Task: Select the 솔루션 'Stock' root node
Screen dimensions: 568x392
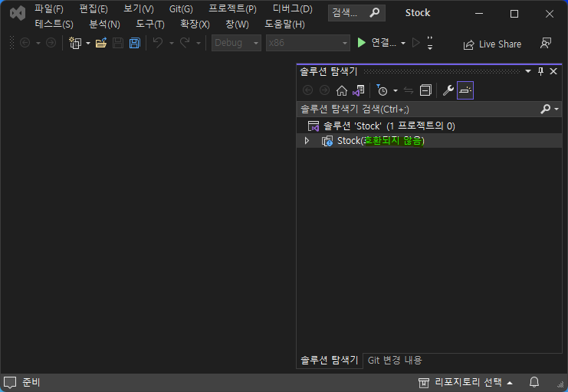Action: click(429, 126)
